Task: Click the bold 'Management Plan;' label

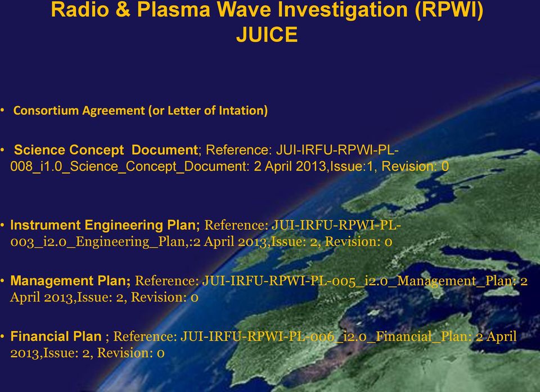Action: click(x=70, y=281)
